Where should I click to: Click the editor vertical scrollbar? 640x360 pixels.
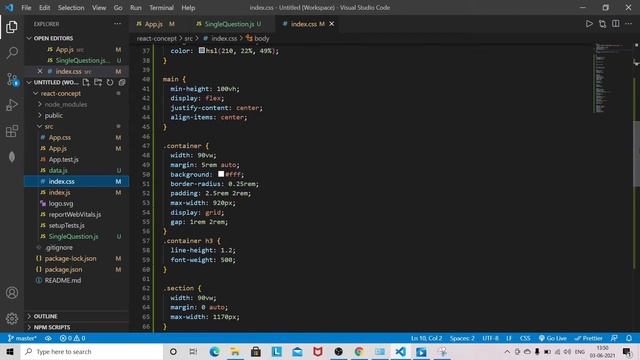coord(636,154)
